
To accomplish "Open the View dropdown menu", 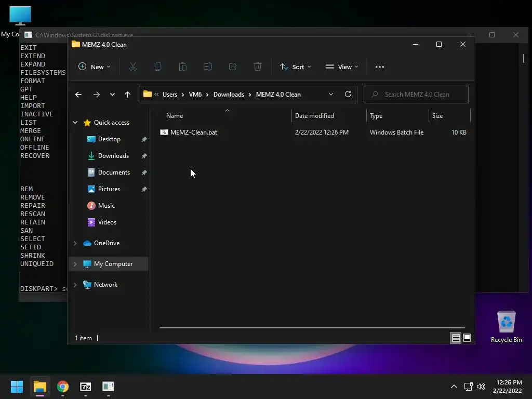I will pyautogui.click(x=342, y=67).
